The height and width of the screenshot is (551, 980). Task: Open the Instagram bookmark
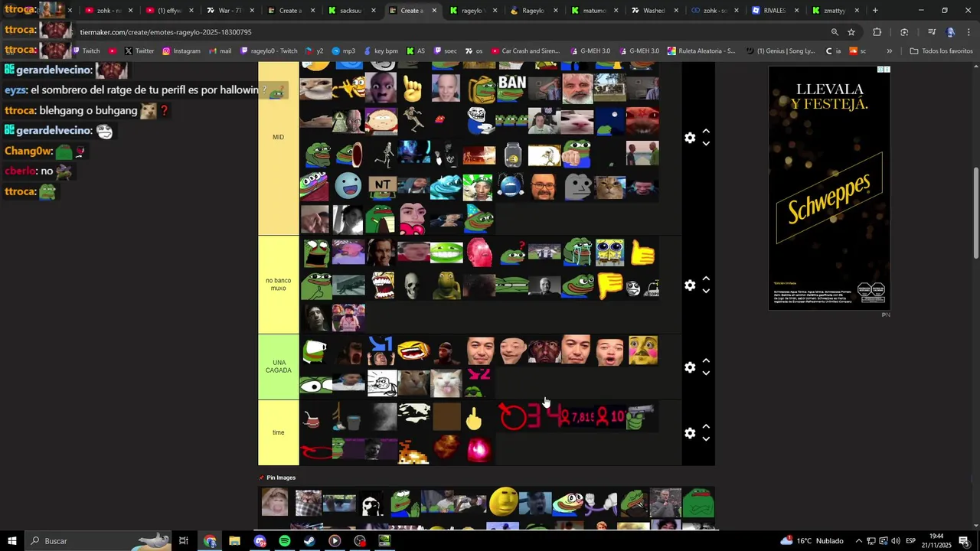(181, 51)
